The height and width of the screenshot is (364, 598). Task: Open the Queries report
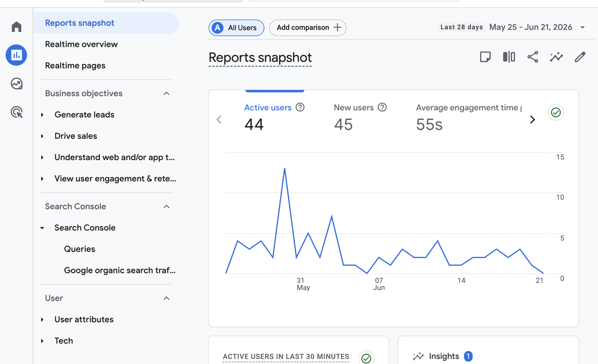pos(79,249)
